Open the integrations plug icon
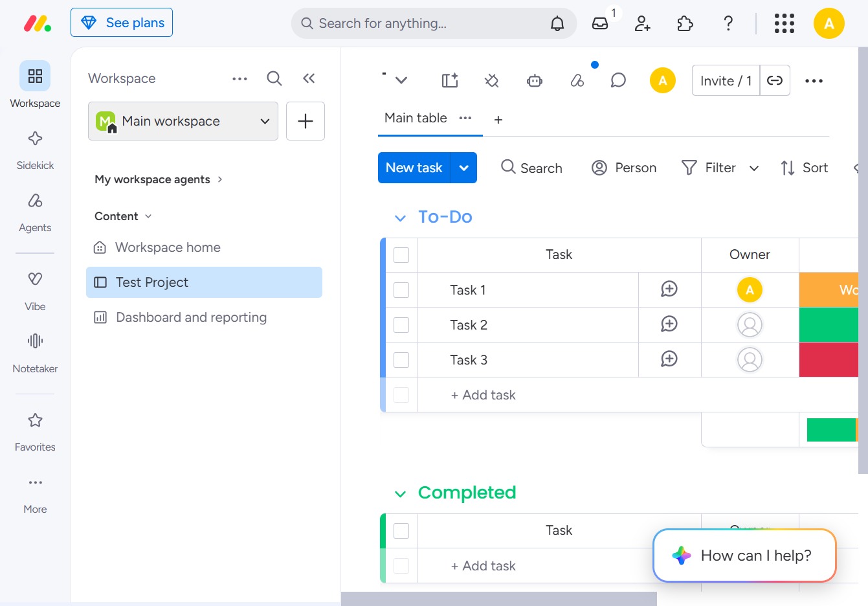 [492, 81]
